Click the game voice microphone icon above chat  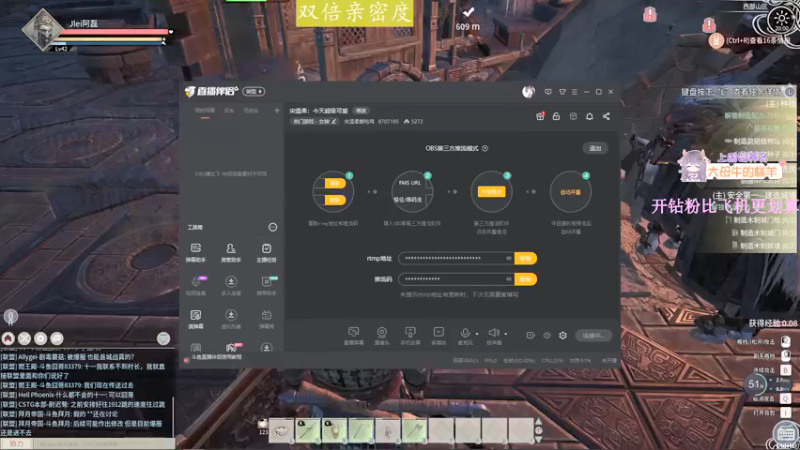pos(11,317)
